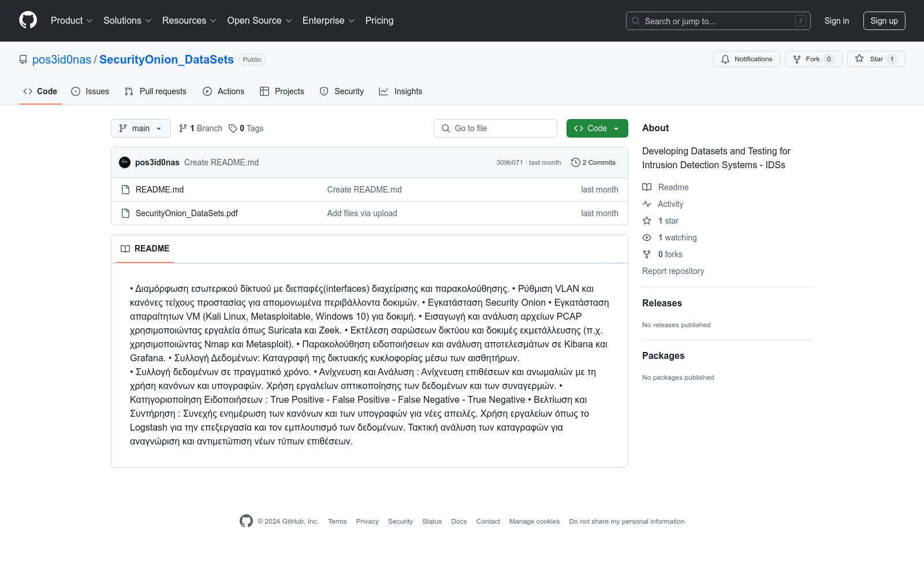This screenshot has height=578, width=924.
Task: Select the README tab header
Action: click(x=145, y=249)
